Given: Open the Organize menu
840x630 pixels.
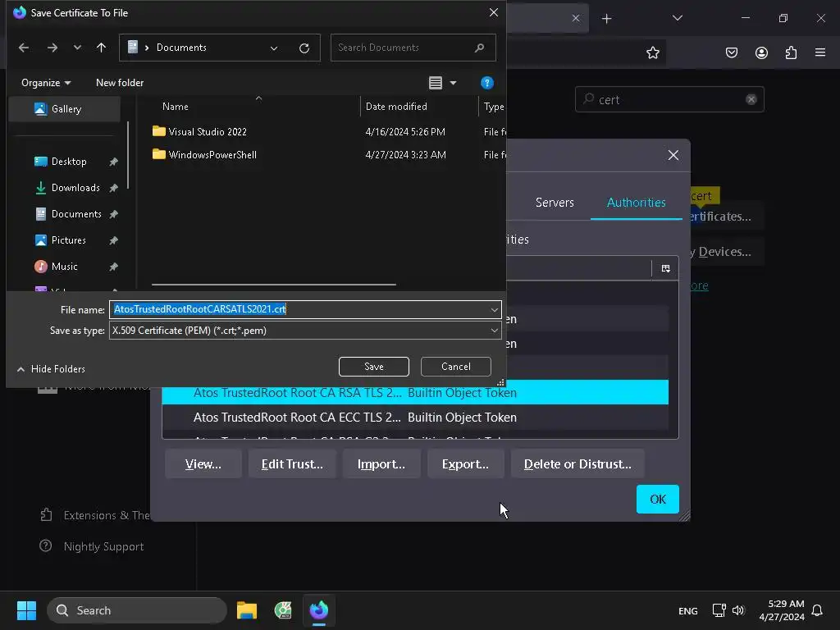Looking at the screenshot, I should (46, 83).
